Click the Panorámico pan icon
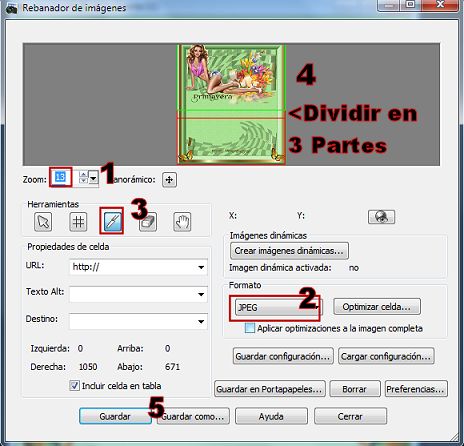This screenshot has height=446, width=464. click(169, 180)
